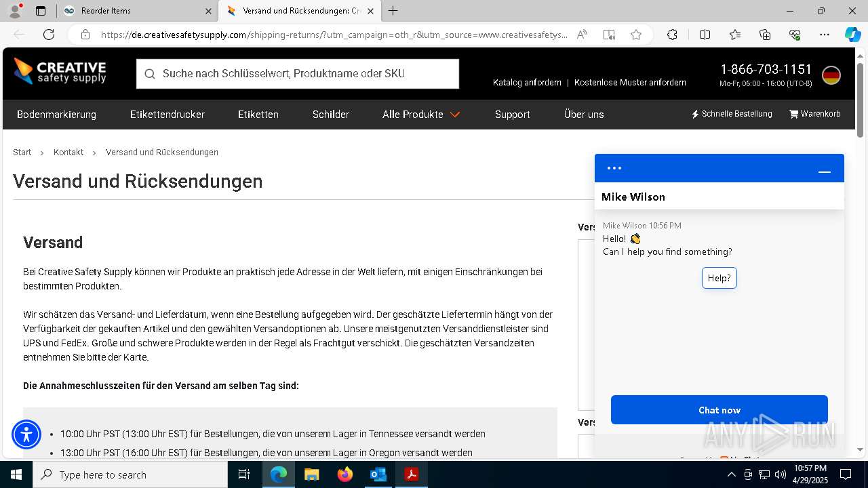Open the Collections icon

tap(765, 35)
